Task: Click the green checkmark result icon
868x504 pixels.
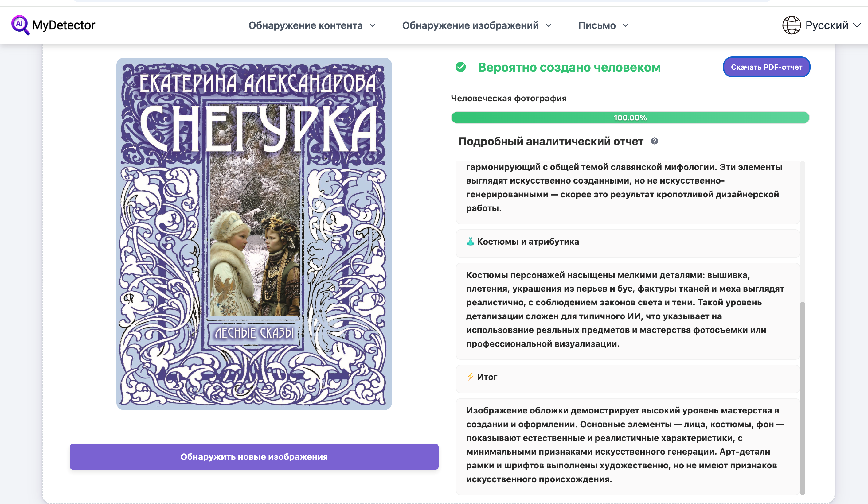Action: tap(460, 67)
